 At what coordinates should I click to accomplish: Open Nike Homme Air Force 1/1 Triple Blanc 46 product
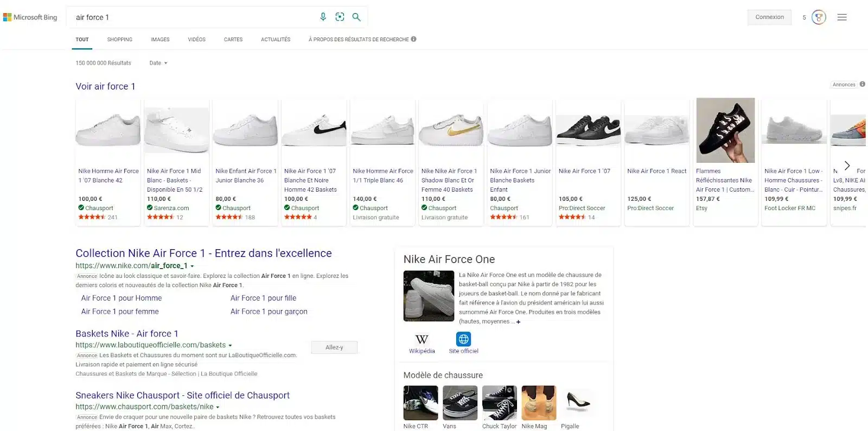coord(382,162)
